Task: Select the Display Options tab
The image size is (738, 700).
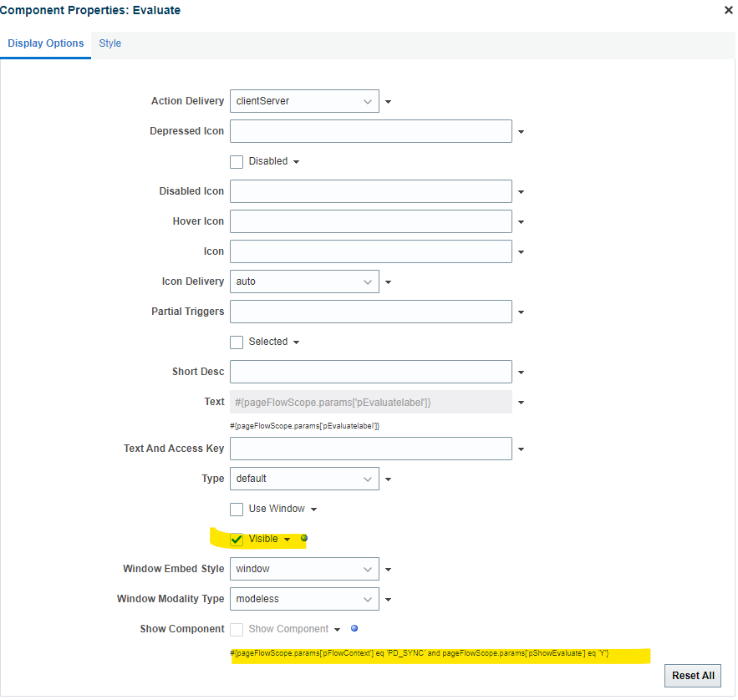Action: (45, 43)
